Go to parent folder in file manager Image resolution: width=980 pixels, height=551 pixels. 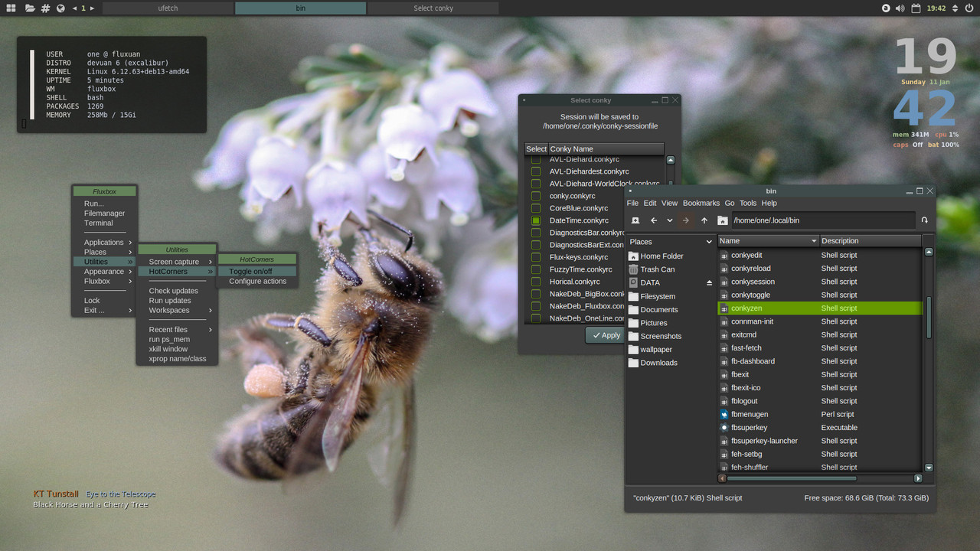pyautogui.click(x=704, y=220)
